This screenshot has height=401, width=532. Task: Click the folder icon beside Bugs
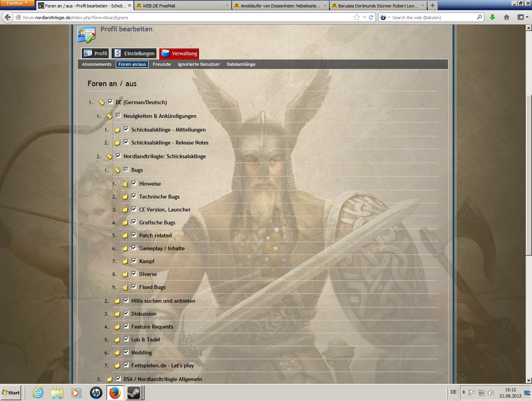tap(117, 170)
